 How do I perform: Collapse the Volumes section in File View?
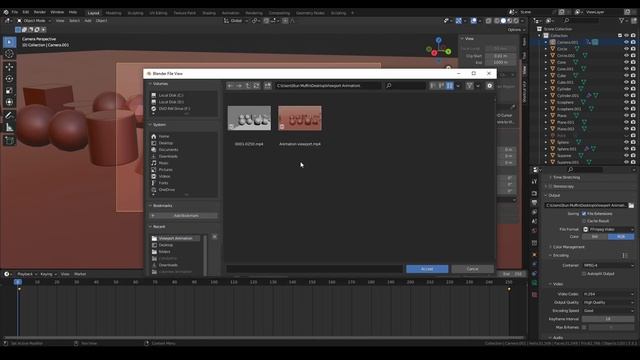(160, 84)
